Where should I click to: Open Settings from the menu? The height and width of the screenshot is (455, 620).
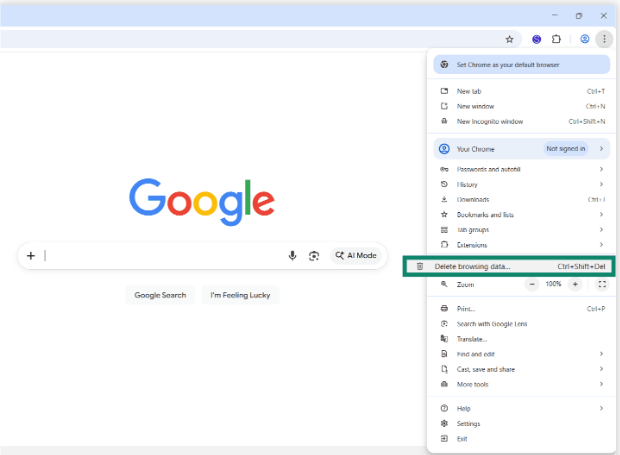point(522,423)
